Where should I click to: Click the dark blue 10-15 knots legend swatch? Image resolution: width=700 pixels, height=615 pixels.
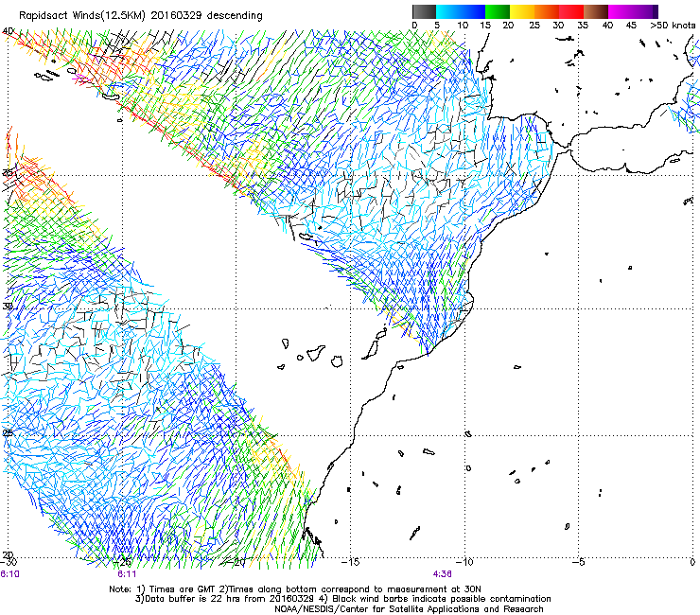click(473, 11)
